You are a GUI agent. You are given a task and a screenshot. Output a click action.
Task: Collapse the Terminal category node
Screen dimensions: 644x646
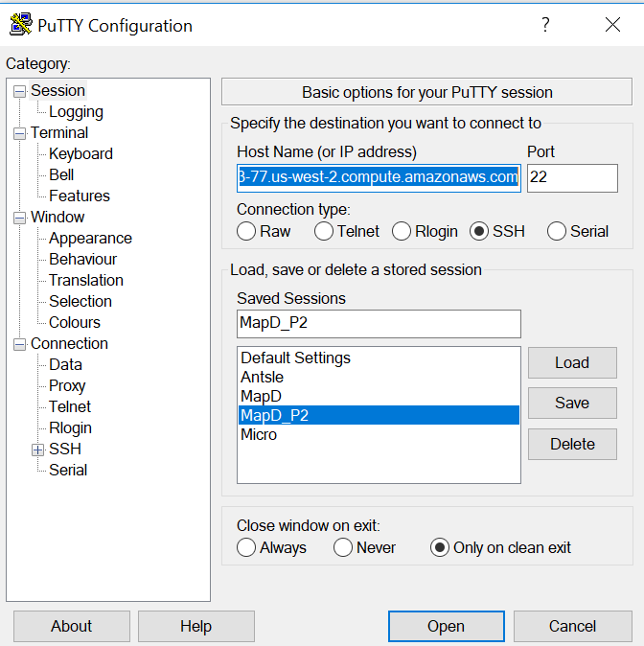click(19, 133)
